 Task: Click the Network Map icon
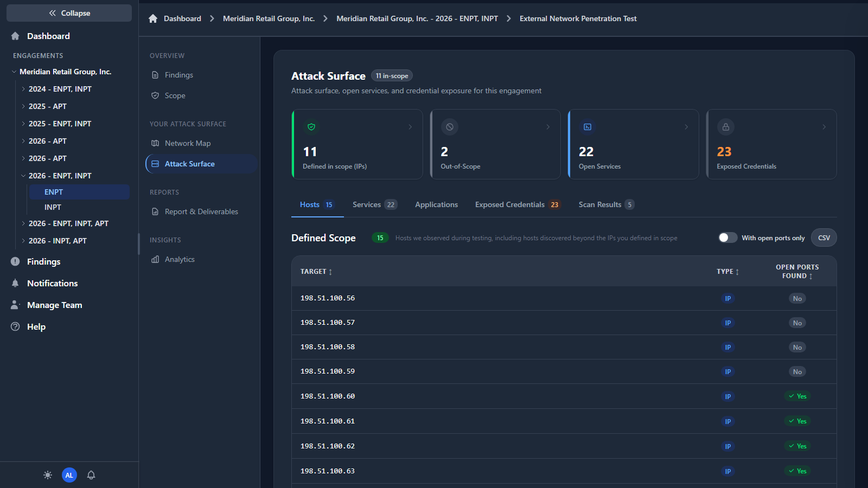pyautogui.click(x=155, y=143)
